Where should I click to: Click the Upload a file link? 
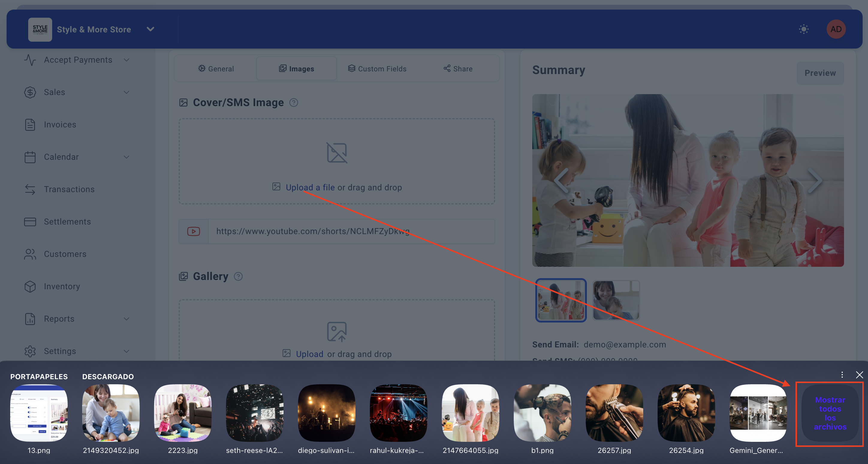pyautogui.click(x=310, y=187)
